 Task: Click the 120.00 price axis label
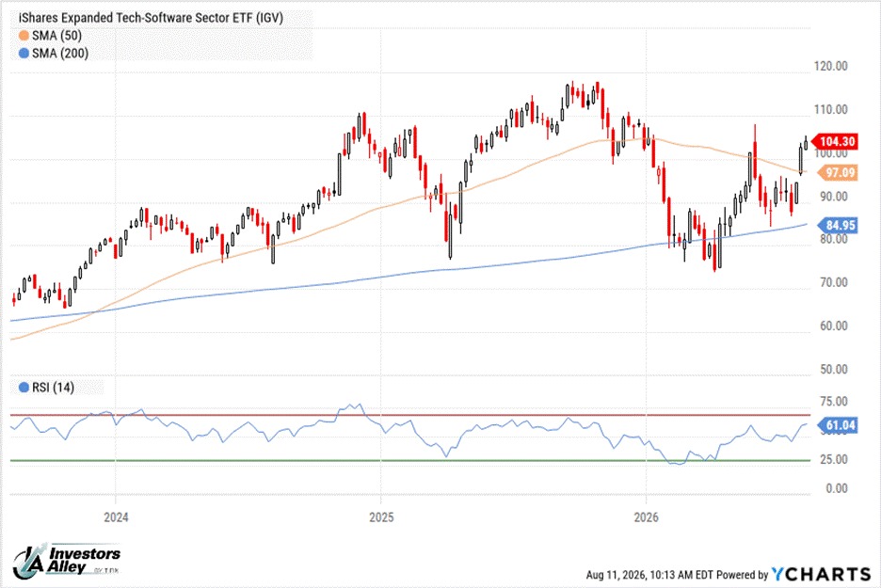pos(831,66)
